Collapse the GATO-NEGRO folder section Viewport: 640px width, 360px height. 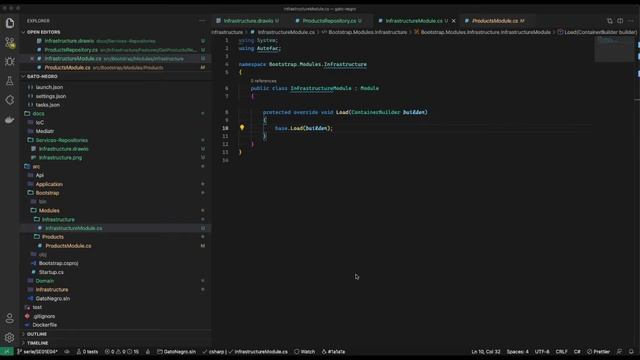click(x=42, y=76)
